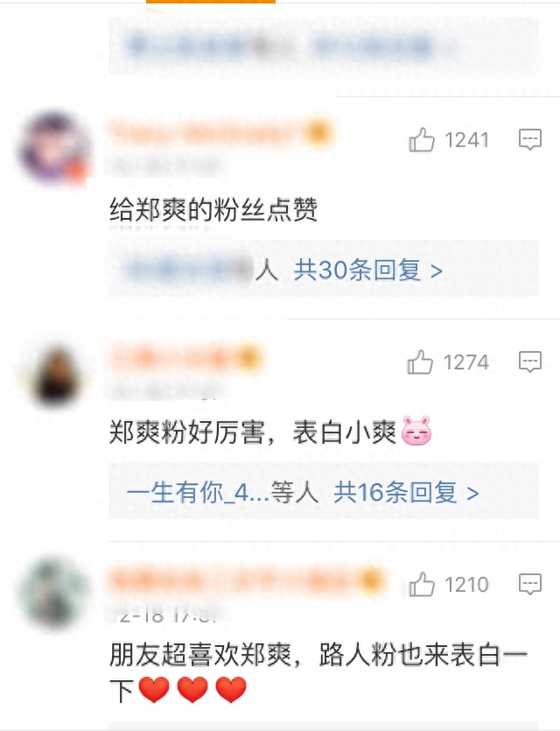560x731 pixels.
Task: Open the blurred username above 朋友超喜欢郑爽
Action: point(247,580)
